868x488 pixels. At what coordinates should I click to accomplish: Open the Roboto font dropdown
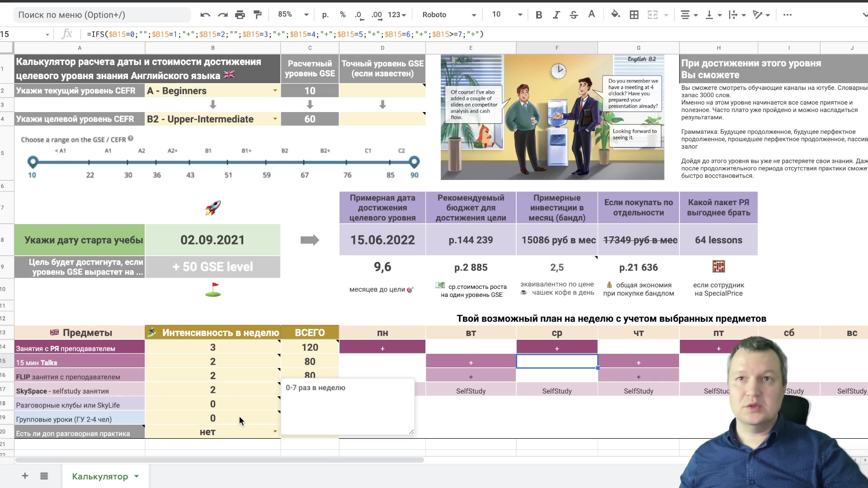tap(449, 15)
